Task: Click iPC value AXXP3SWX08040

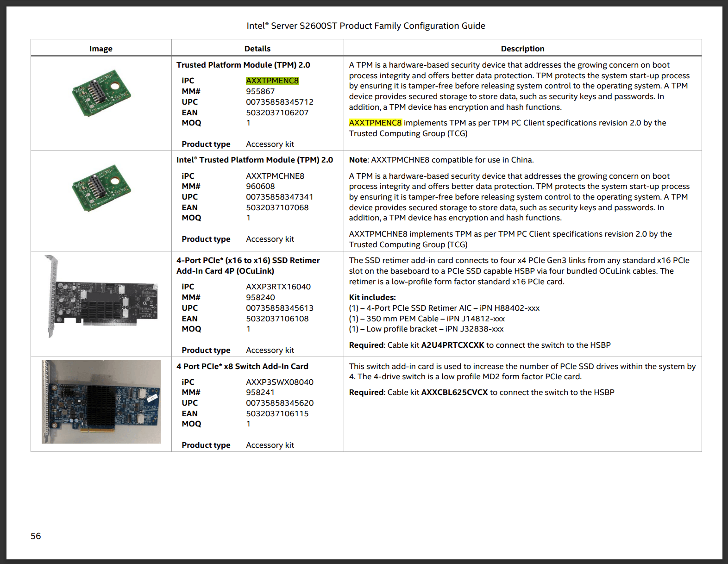Action: pos(280,382)
